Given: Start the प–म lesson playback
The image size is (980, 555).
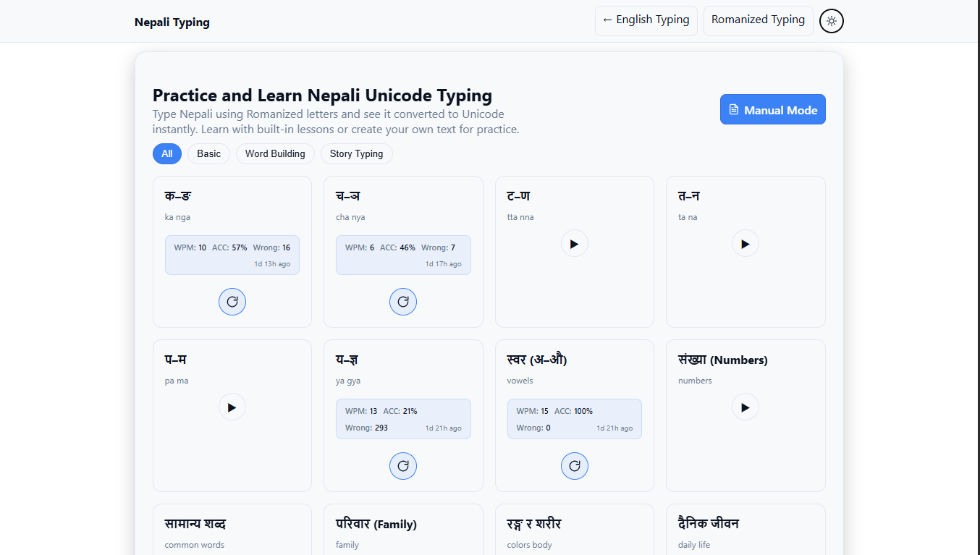Looking at the screenshot, I should [x=232, y=407].
